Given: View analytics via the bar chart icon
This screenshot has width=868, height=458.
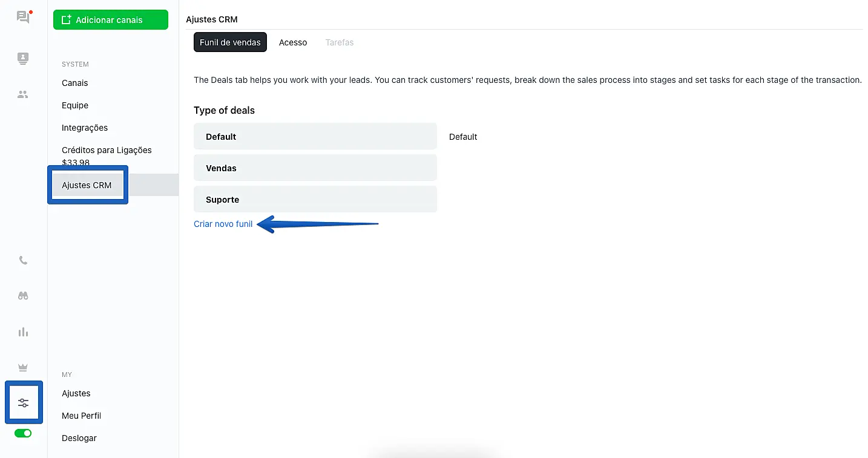Looking at the screenshot, I should pyautogui.click(x=22, y=332).
